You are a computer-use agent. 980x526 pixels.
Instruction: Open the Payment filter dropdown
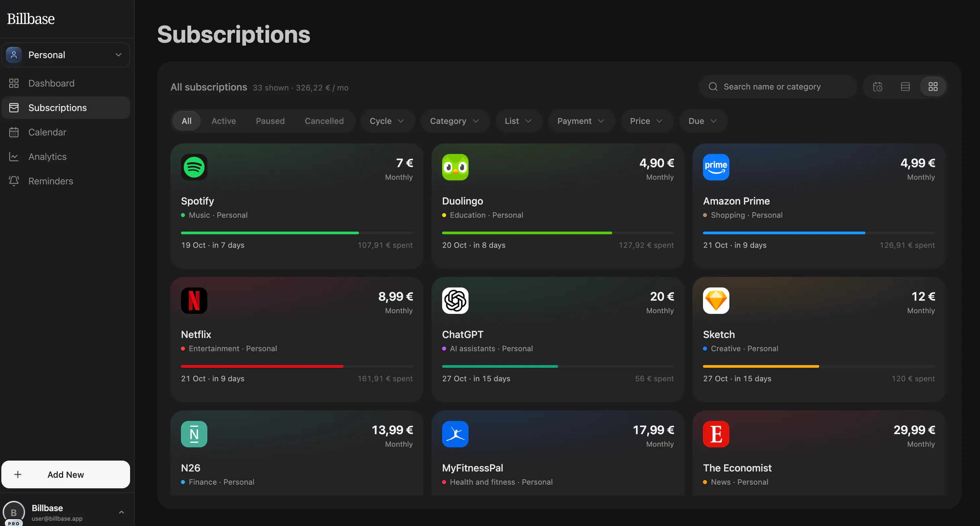coord(581,121)
